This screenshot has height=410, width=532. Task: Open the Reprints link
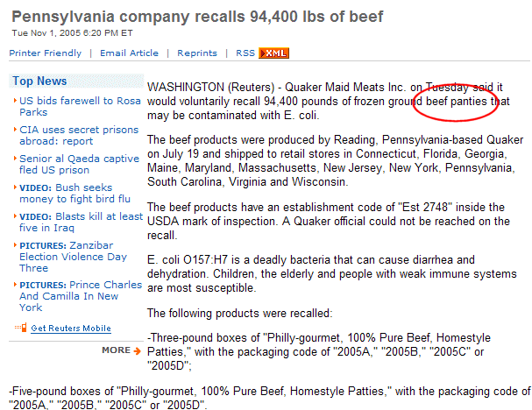pyautogui.click(x=197, y=53)
